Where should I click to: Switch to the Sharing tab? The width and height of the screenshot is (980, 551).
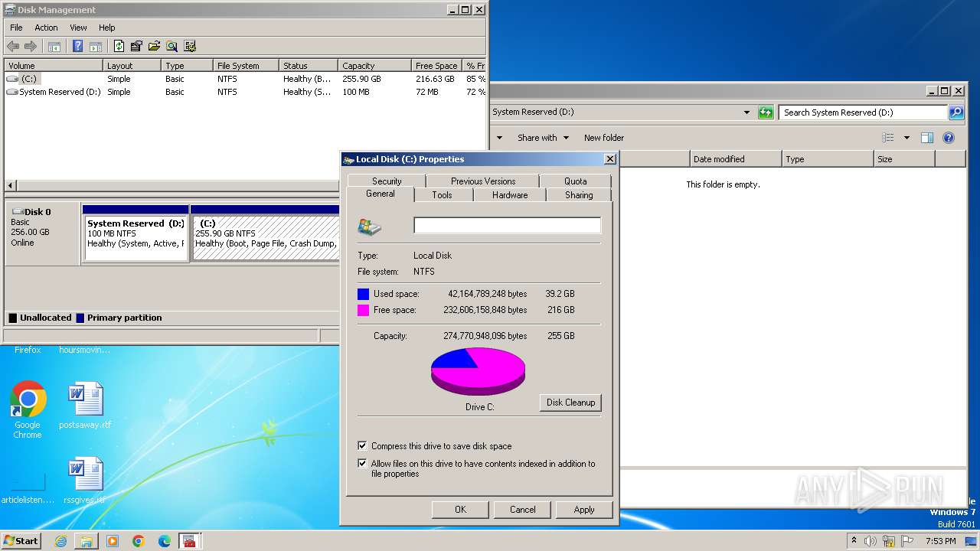579,194
